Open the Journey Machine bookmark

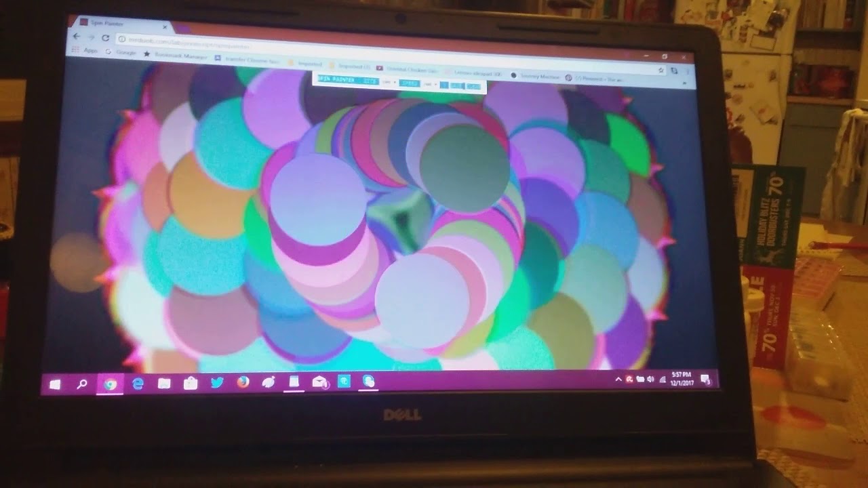tap(536, 77)
